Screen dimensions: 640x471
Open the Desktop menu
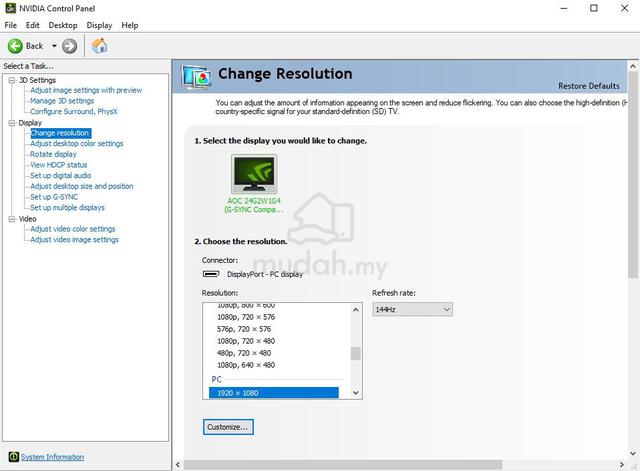(63, 25)
